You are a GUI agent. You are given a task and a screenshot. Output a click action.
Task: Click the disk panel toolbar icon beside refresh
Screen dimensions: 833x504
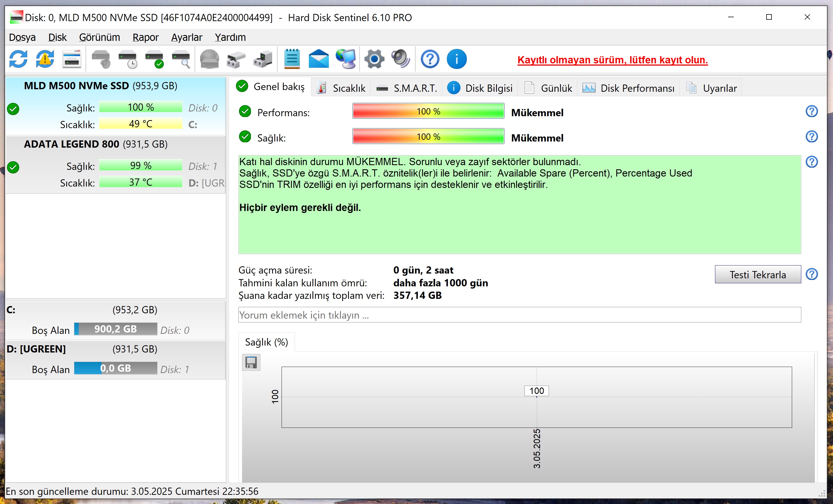click(72, 59)
